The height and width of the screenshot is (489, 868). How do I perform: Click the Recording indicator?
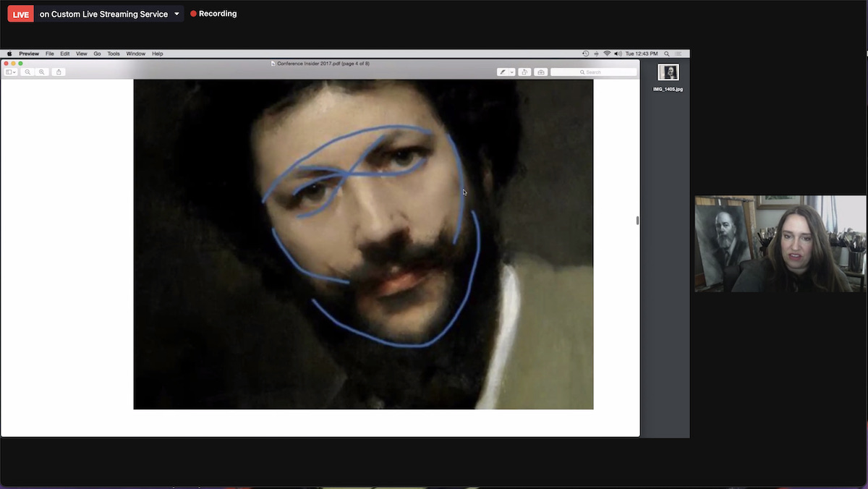coord(213,14)
